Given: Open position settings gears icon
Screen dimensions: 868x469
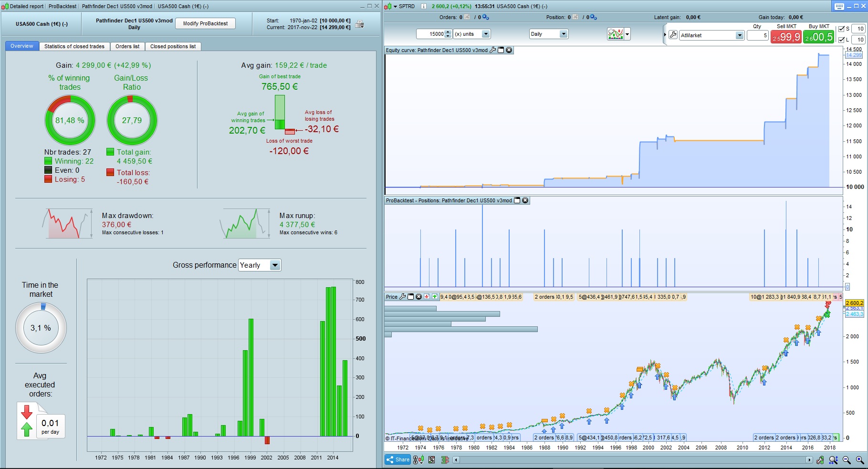Looking at the screenshot, I should click(593, 17).
